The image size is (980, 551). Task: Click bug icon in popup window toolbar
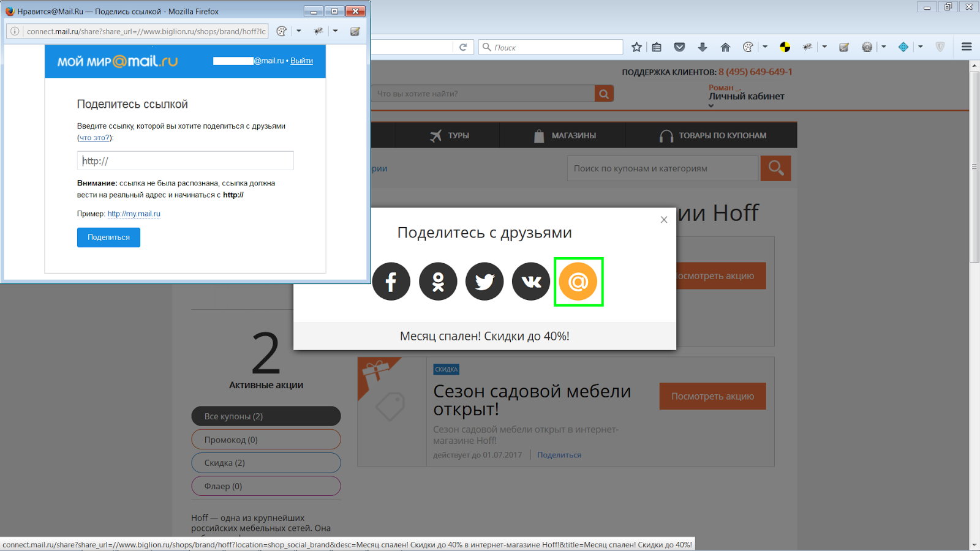[318, 31]
